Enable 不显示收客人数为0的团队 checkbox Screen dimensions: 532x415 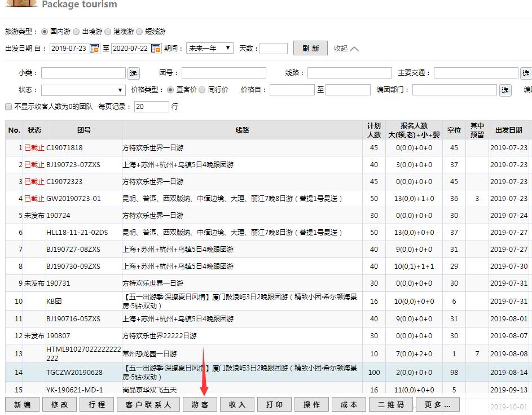pyautogui.click(x=8, y=107)
